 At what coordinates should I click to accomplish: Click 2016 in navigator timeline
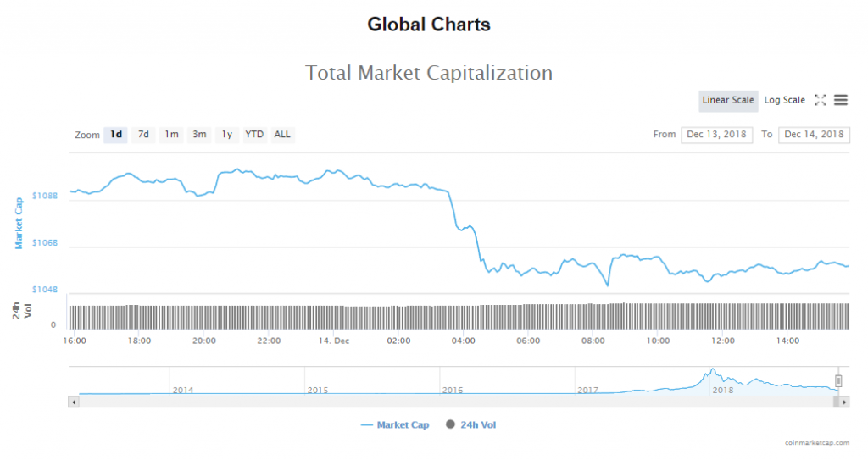coord(453,390)
